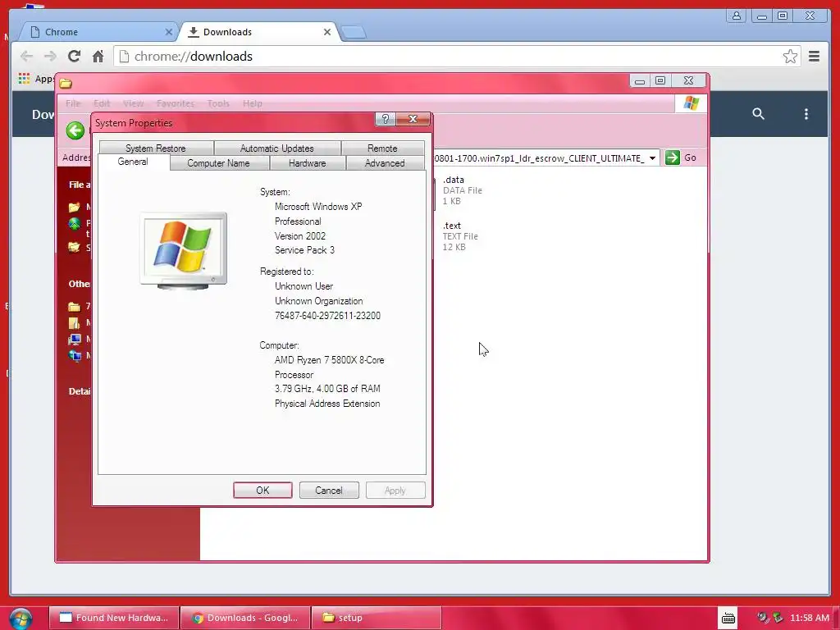Switch to the Computer Name tab
Viewport: 840px width, 630px height.
[x=218, y=163]
